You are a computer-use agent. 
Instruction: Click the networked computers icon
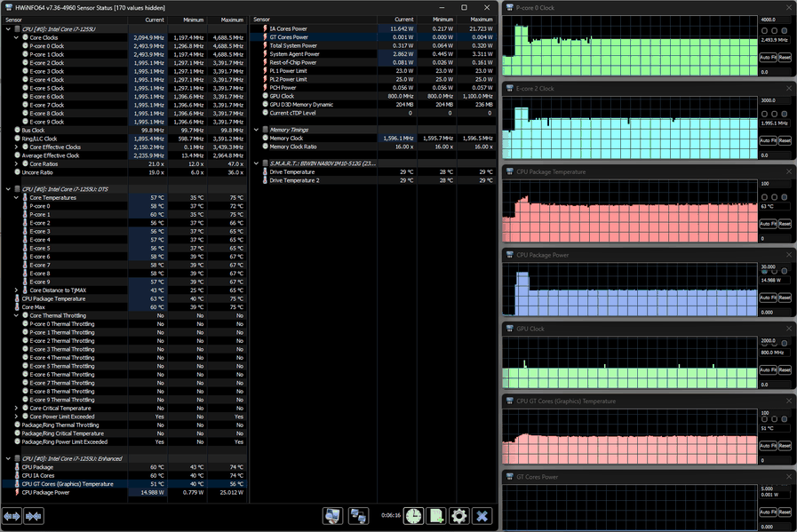pos(358,516)
